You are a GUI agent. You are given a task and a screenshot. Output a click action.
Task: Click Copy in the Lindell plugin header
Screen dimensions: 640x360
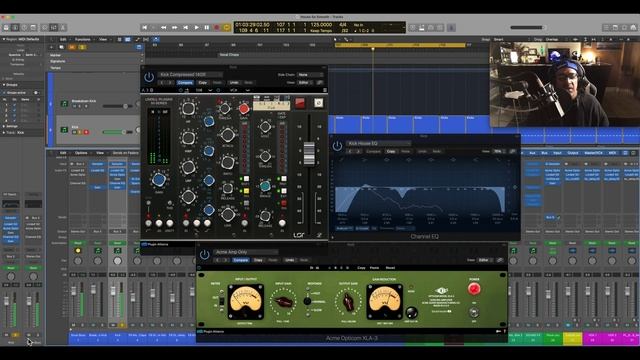click(202, 82)
